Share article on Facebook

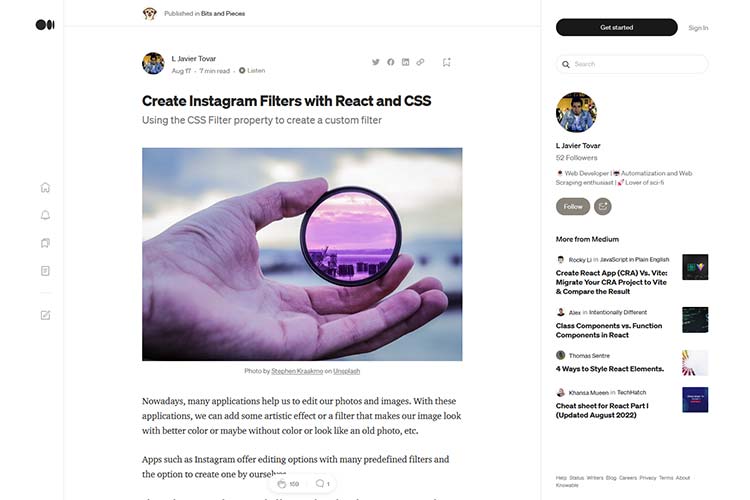391,62
